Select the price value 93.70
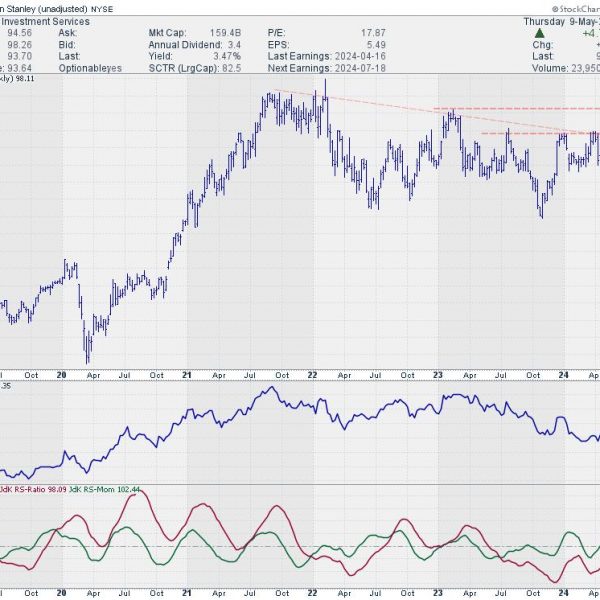Screen dimensions: 600x600 pos(20,56)
